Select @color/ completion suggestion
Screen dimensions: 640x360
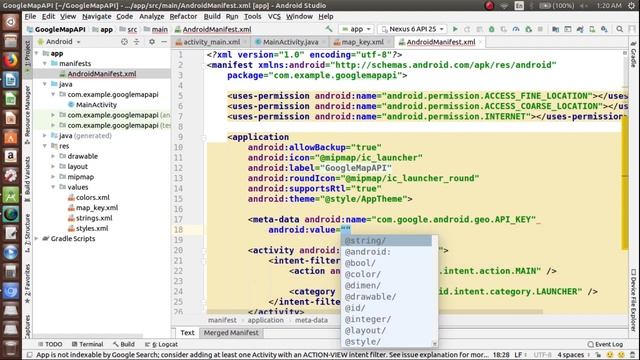[x=387, y=275]
